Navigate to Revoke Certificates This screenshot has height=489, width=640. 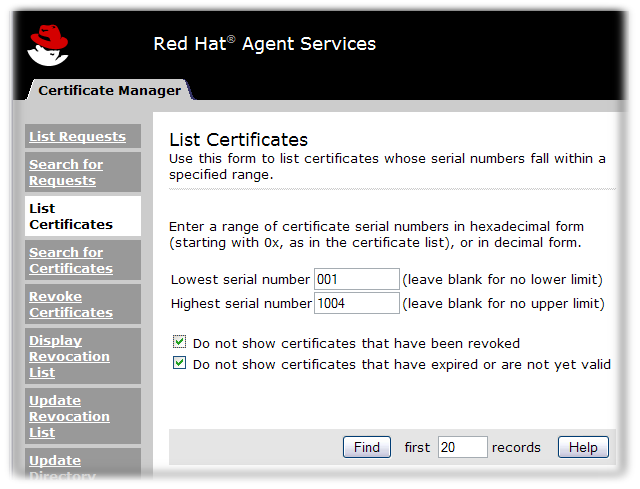tap(70, 304)
